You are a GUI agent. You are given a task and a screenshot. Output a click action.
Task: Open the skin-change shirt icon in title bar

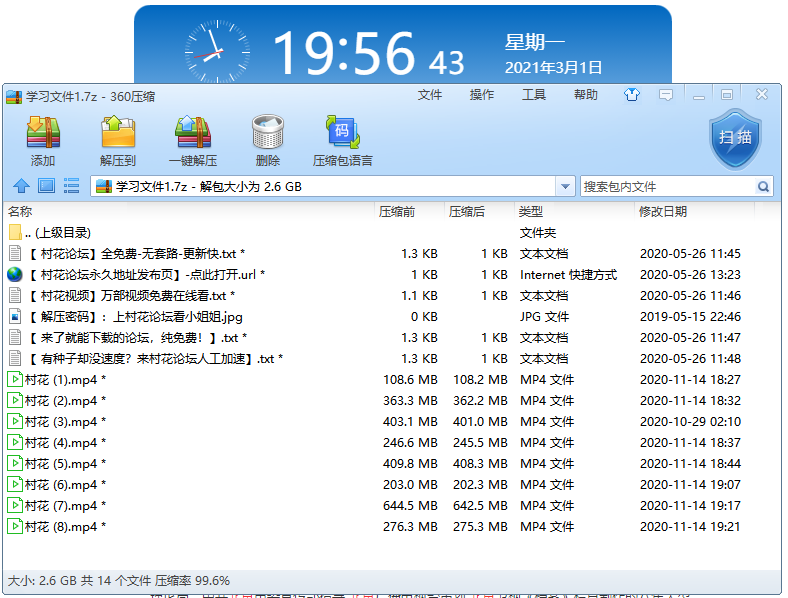[x=632, y=95]
